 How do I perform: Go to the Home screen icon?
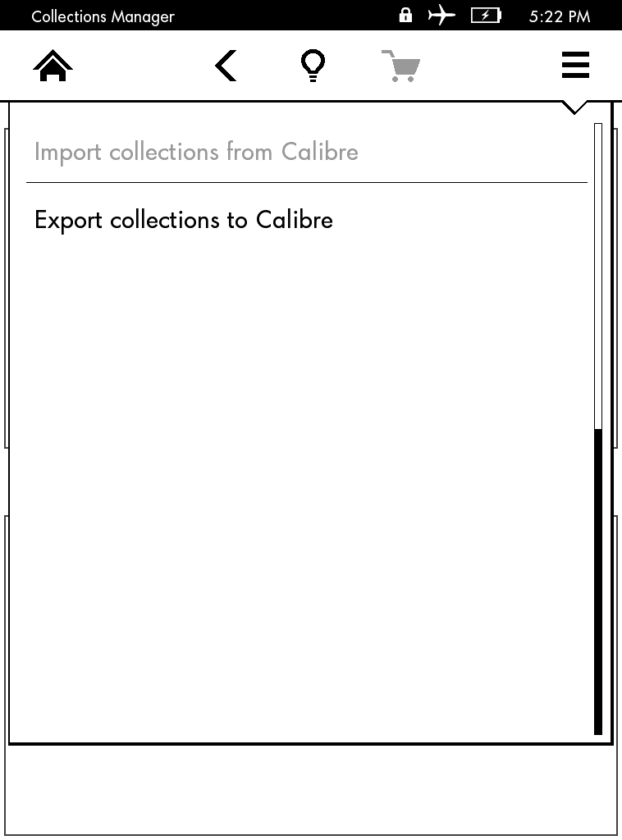click(x=53, y=66)
